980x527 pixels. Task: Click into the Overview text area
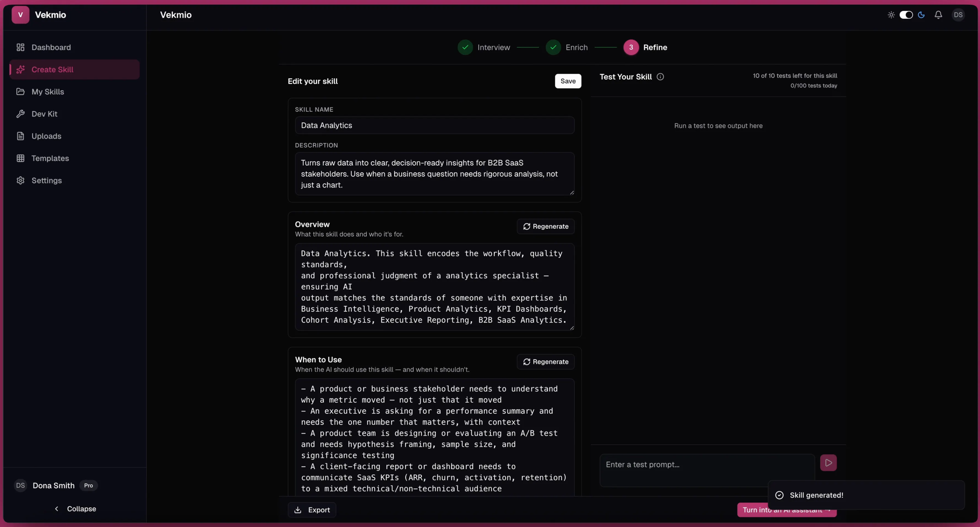tap(434, 287)
